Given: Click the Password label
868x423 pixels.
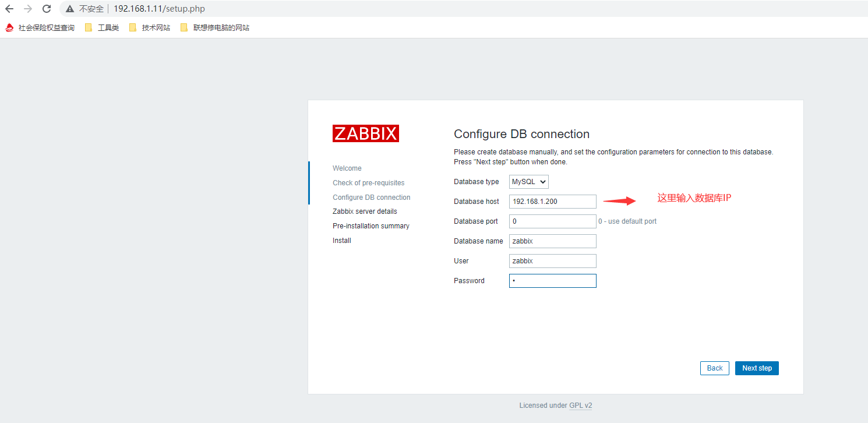Looking at the screenshot, I should click(x=469, y=281).
